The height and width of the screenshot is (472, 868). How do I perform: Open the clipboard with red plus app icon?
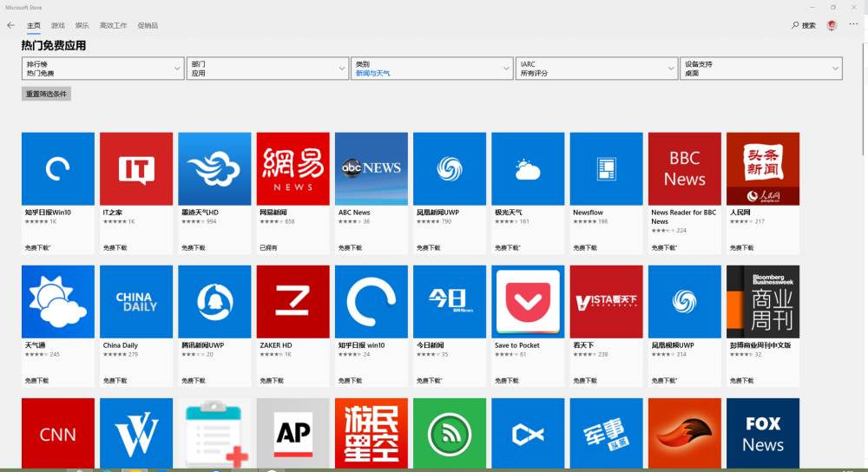(x=214, y=433)
